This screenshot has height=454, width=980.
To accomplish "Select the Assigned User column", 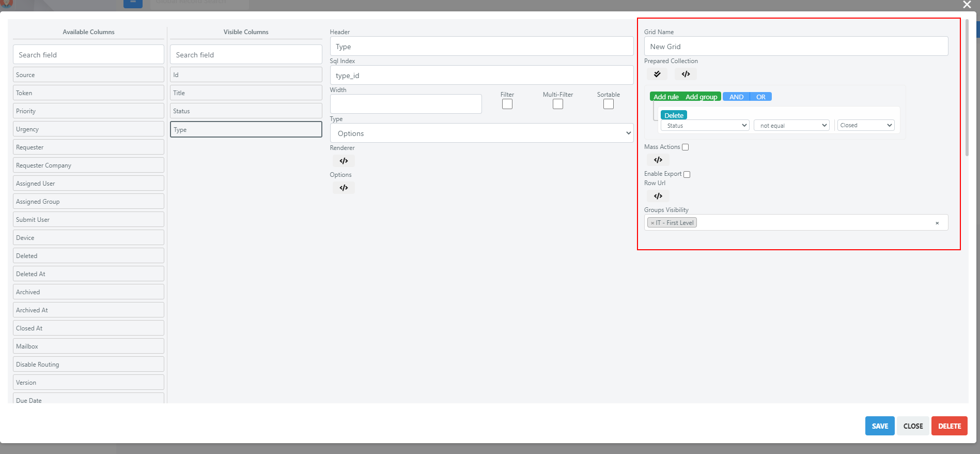I will pyautogui.click(x=88, y=183).
